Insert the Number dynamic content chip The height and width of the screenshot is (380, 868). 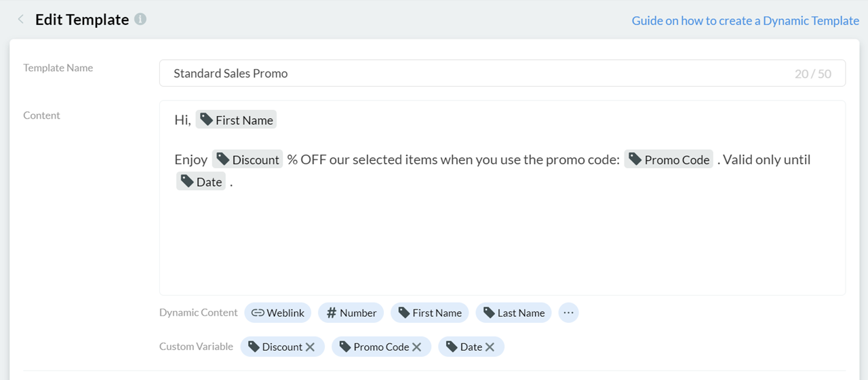[351, 313]
